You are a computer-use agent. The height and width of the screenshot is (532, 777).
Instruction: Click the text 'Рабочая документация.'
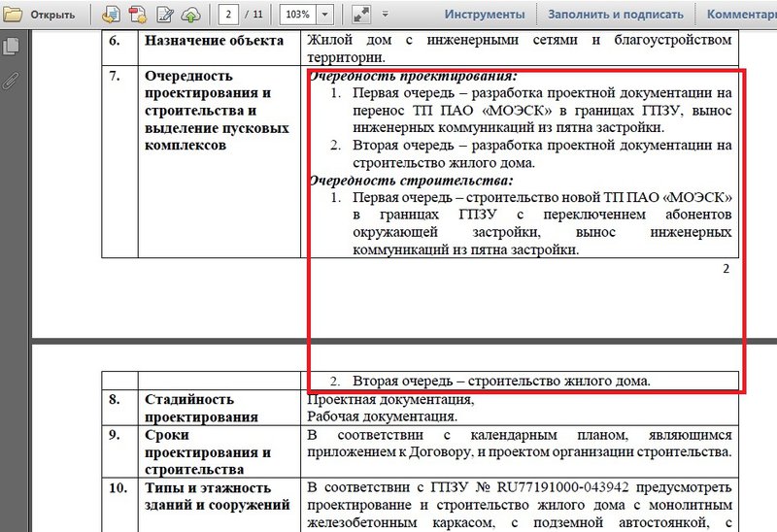[382, 416]
